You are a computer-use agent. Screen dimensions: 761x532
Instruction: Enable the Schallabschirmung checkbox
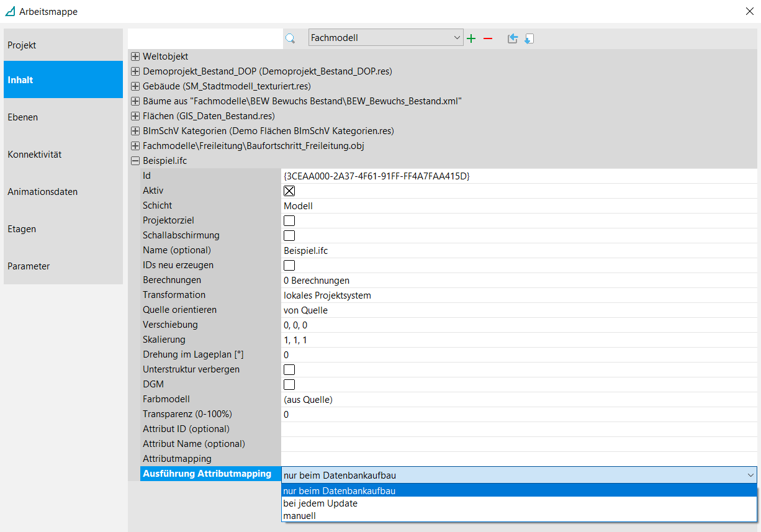tap(289, 236)
